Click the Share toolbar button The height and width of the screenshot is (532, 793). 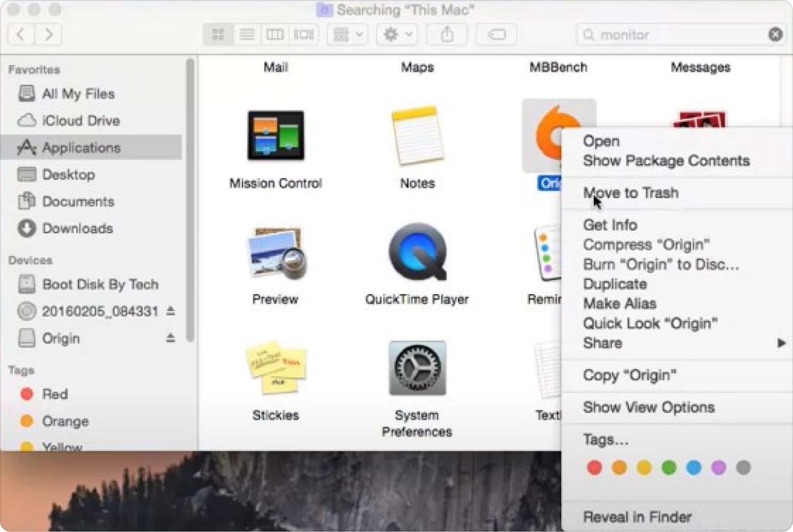[x=447, y=35]
